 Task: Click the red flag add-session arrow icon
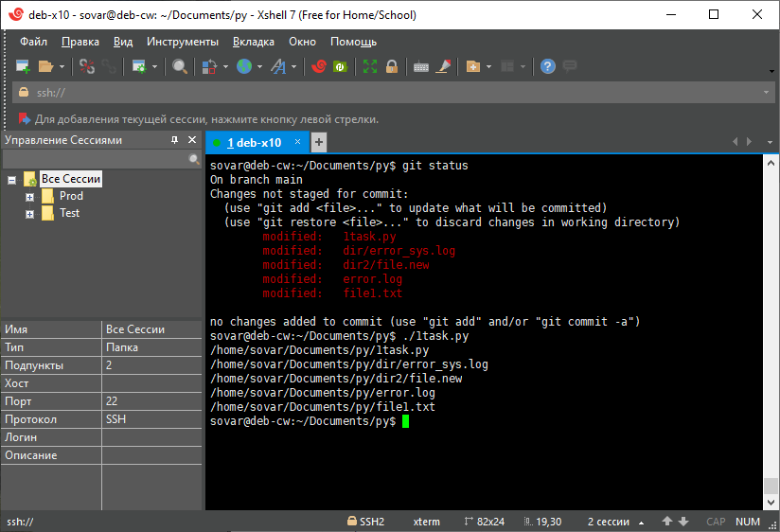click(x=25, y=119)
